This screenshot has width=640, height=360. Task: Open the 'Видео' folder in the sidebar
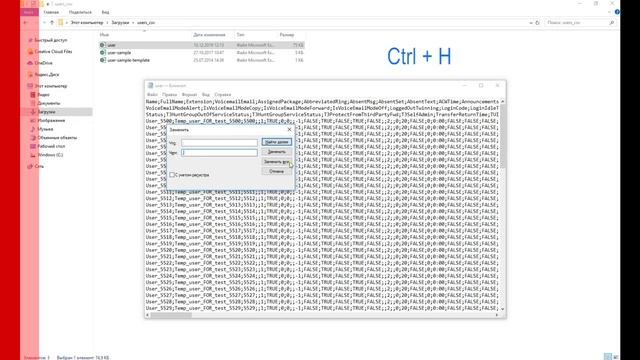coord(44,95)
